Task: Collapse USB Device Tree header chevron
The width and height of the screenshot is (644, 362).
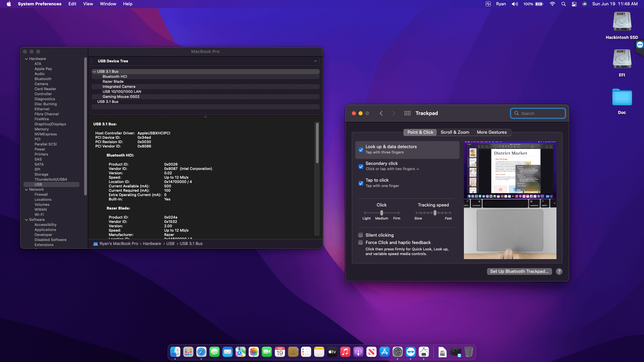Action: coord(315,61)
